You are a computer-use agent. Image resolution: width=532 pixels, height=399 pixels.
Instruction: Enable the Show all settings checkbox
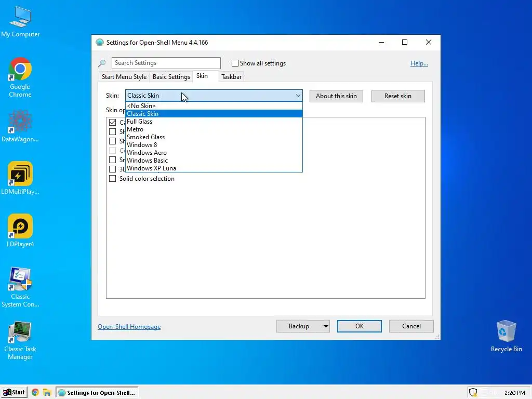[x=235, y=63]
